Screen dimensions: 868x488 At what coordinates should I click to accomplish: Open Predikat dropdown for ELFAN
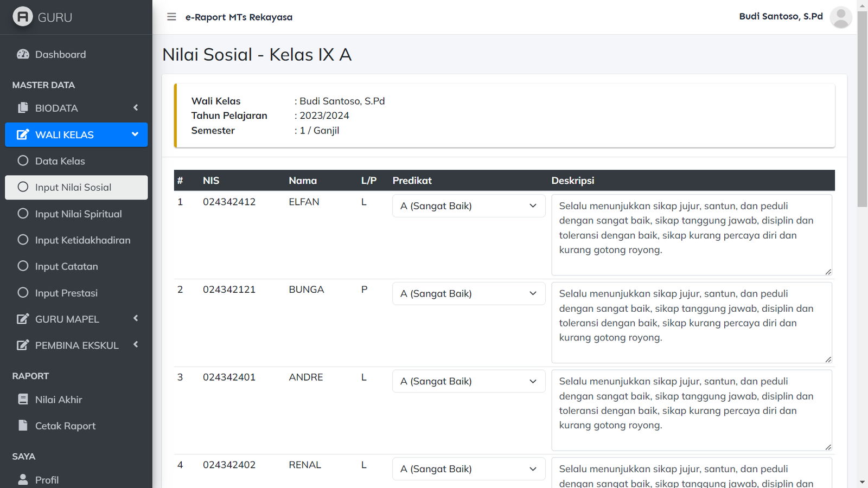point(468,206)
